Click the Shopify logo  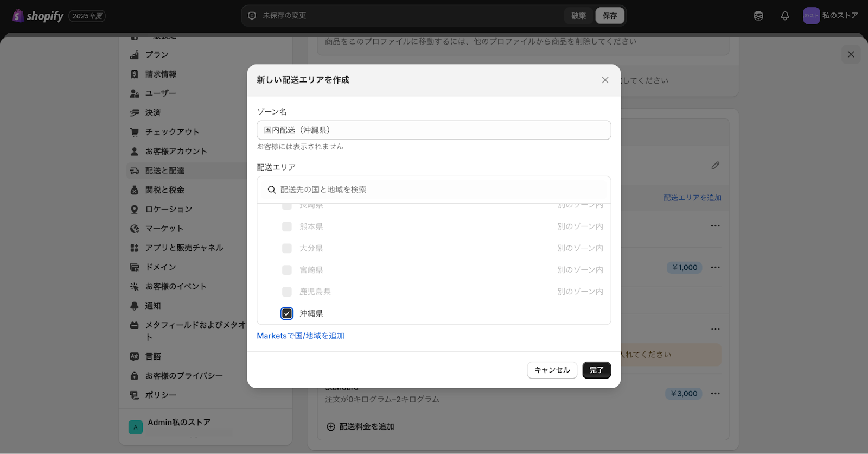click(38, 16)
